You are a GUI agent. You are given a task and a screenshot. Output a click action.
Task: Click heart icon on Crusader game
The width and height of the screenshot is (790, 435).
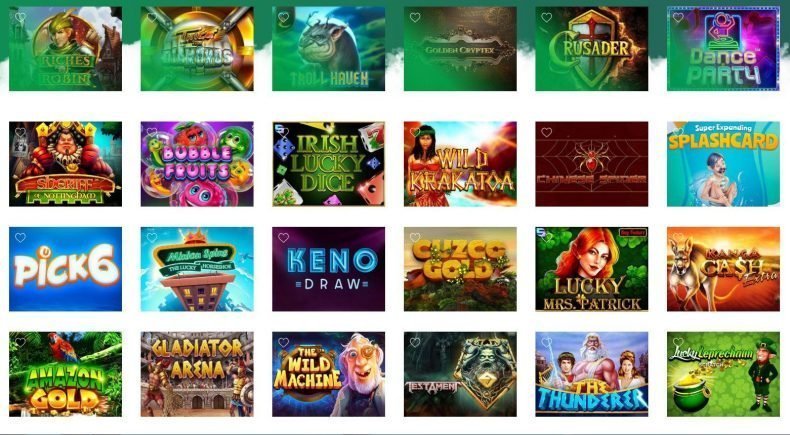pyautogui.click(x=547, y=18)
